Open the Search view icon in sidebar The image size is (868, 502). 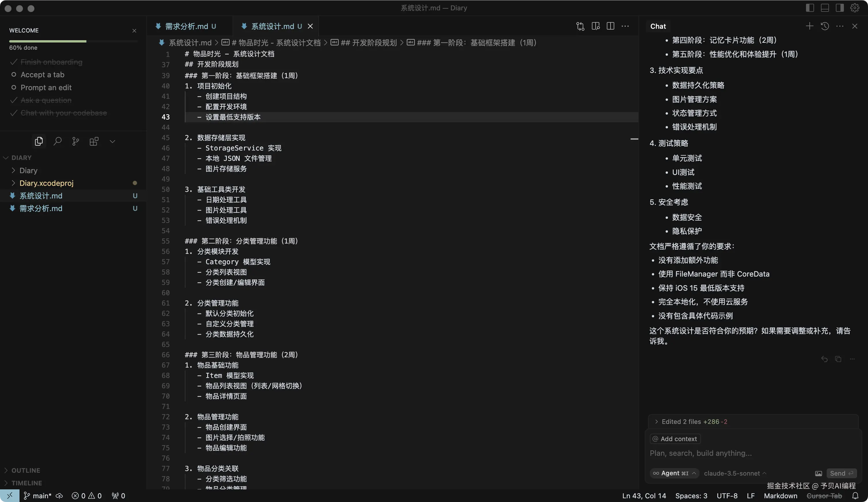tap(57, 141)
